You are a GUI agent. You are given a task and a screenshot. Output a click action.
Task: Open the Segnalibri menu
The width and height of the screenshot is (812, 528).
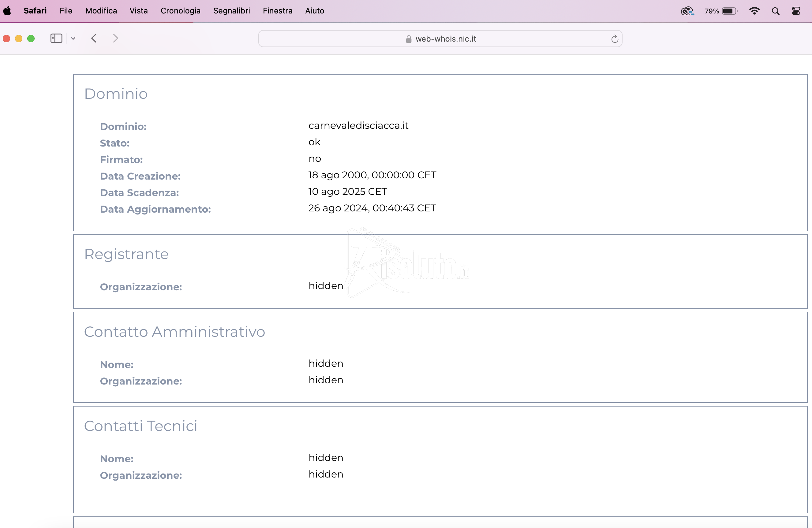(x=231, y=11)
